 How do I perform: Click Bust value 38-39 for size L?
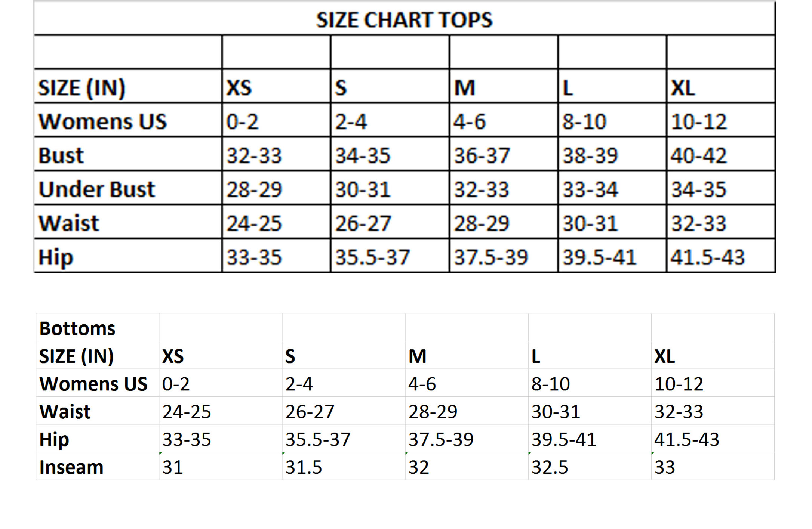pyautogui.click(x=590, y=156)
